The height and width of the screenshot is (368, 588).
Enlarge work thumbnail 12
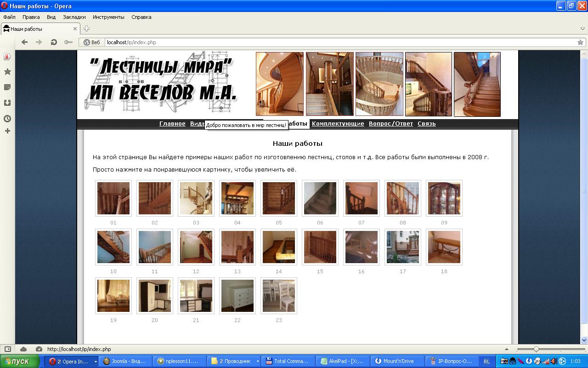tap(196, 247)
